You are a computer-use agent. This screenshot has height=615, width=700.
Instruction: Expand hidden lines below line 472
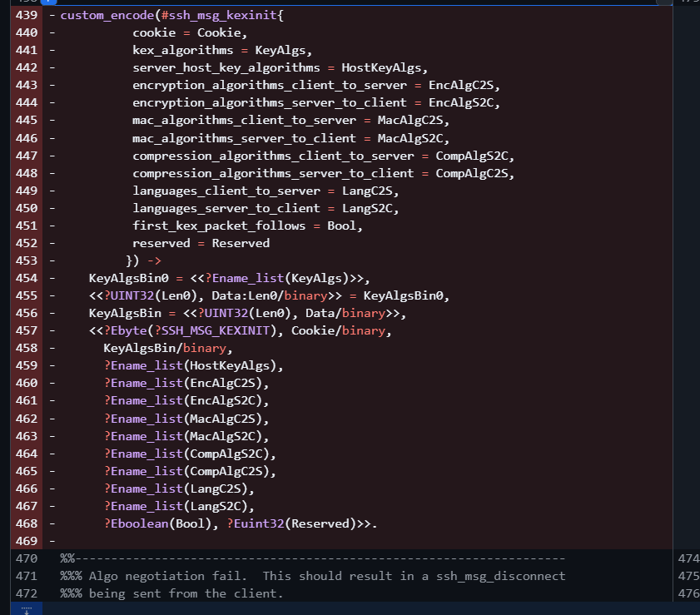pyautogui.click(x=27, y=608)
